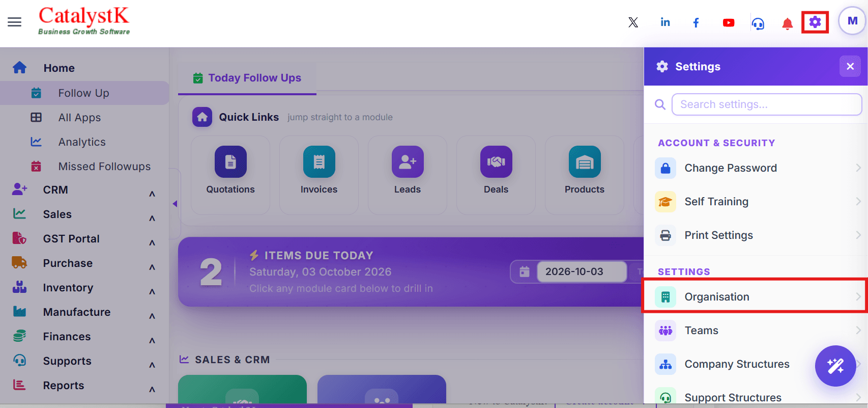Click the magic wand floating button
This screenshot has width=868, height=408.
tap(835, 366)
